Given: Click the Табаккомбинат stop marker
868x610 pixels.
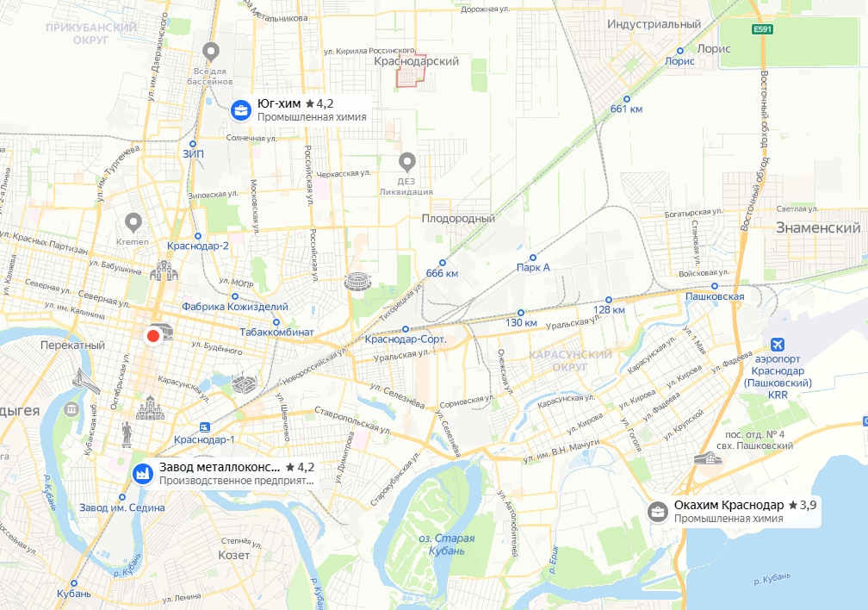Looking at the screenshot, I should point(276,322).
